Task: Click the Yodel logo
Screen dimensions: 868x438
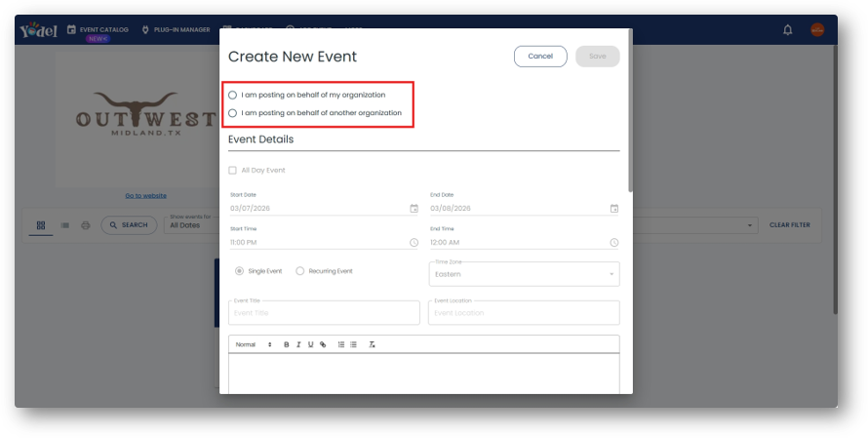Action: [38, 30]
